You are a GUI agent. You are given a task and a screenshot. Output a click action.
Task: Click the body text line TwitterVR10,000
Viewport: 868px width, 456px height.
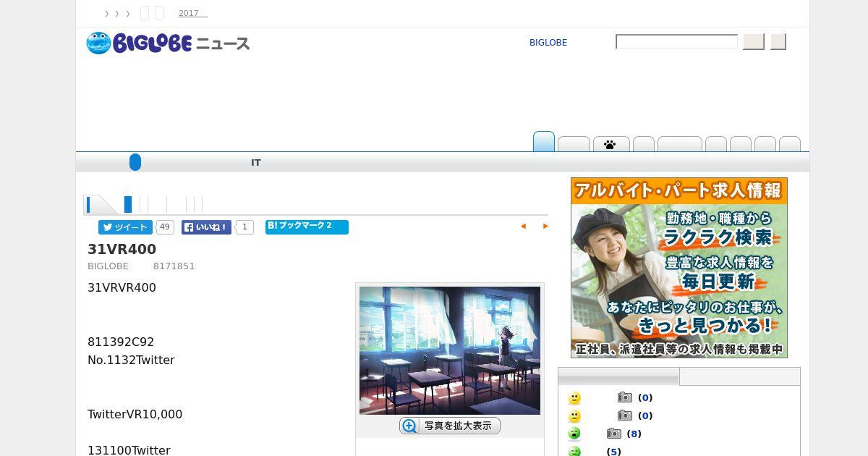(135, 414)
